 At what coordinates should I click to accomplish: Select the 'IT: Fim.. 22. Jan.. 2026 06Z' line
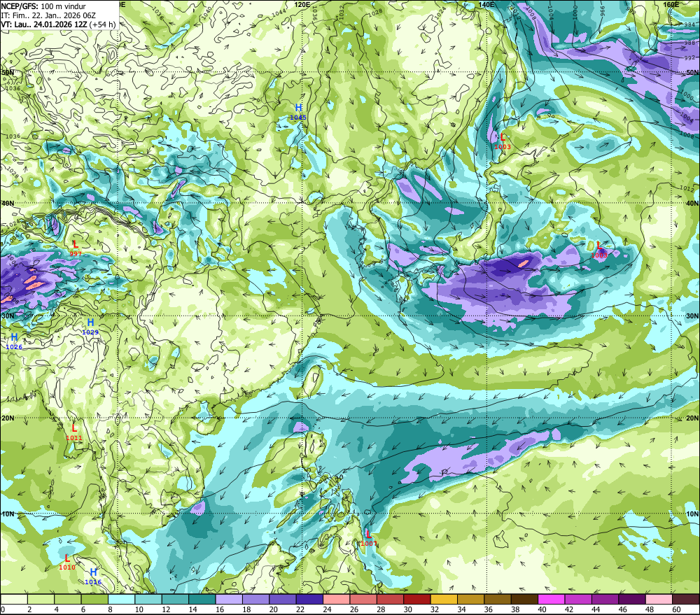pos(48,15)
